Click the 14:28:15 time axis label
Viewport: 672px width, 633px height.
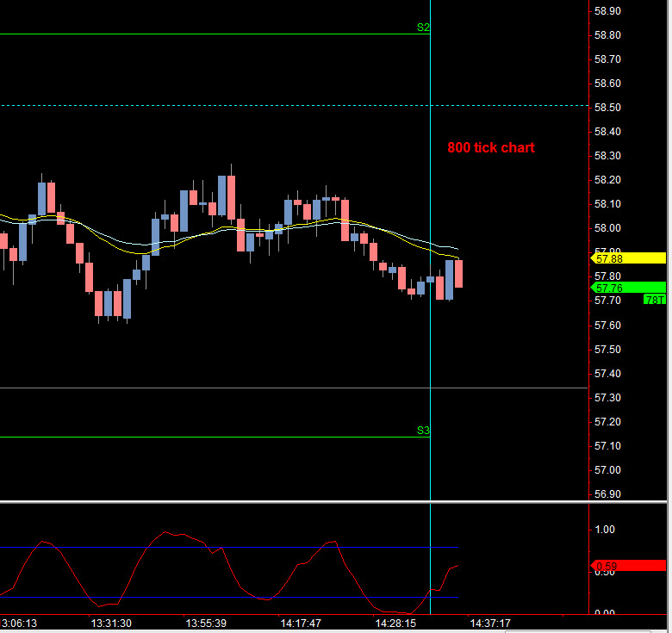pyautogui.click(x=395, y=624)
